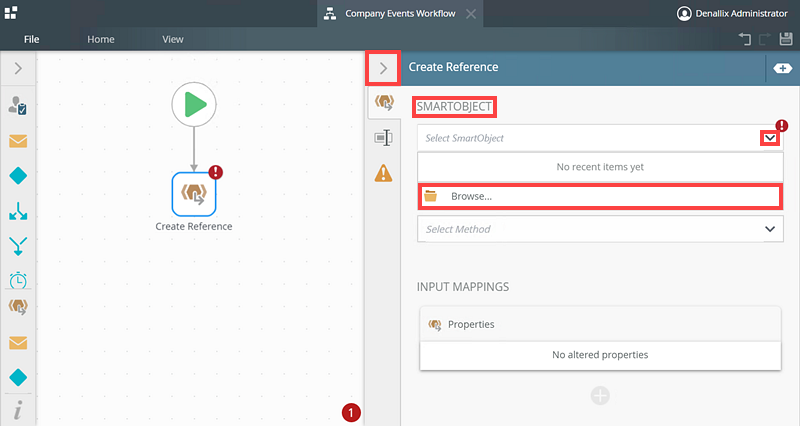This screenshot has height=426, width=800.
Task: Open Denallix Administrator user menu
Action: tap(732, 14)
